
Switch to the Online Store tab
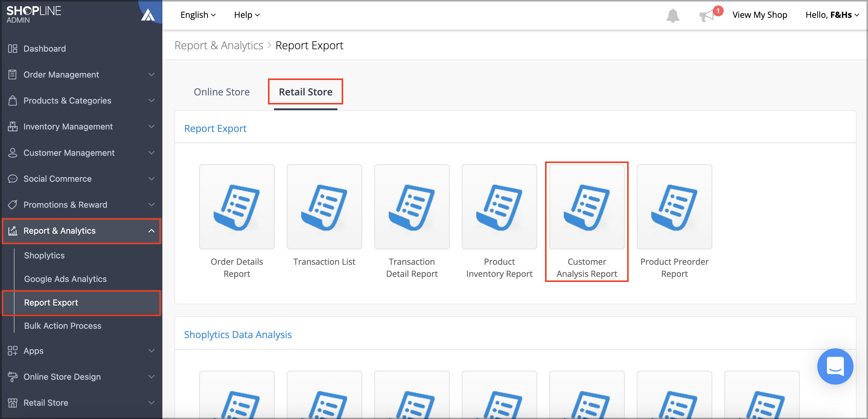click(x=222, y=92)
